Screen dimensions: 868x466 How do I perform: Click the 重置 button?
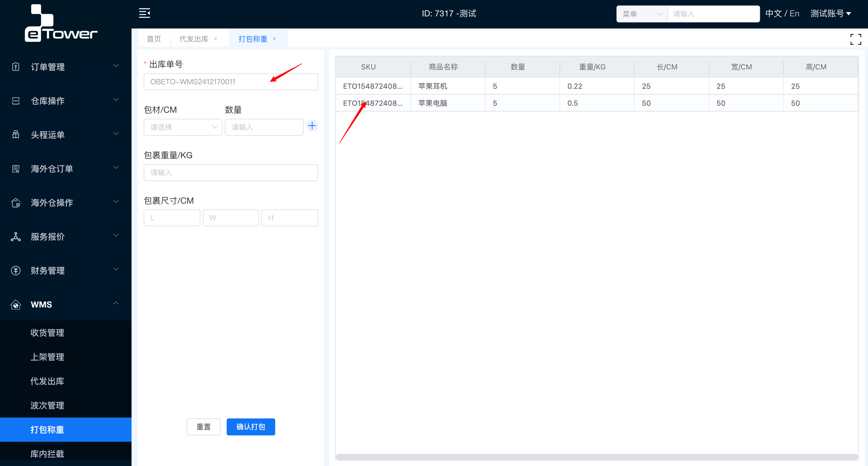pos(204,427)
